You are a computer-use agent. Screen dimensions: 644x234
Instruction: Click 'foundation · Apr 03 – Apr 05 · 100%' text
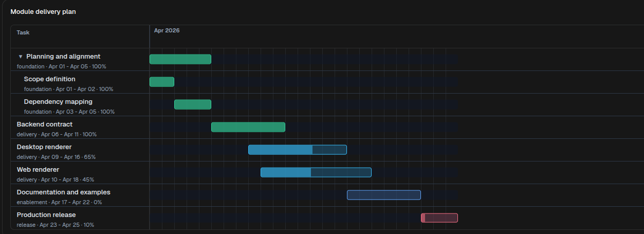coord(69,112)
